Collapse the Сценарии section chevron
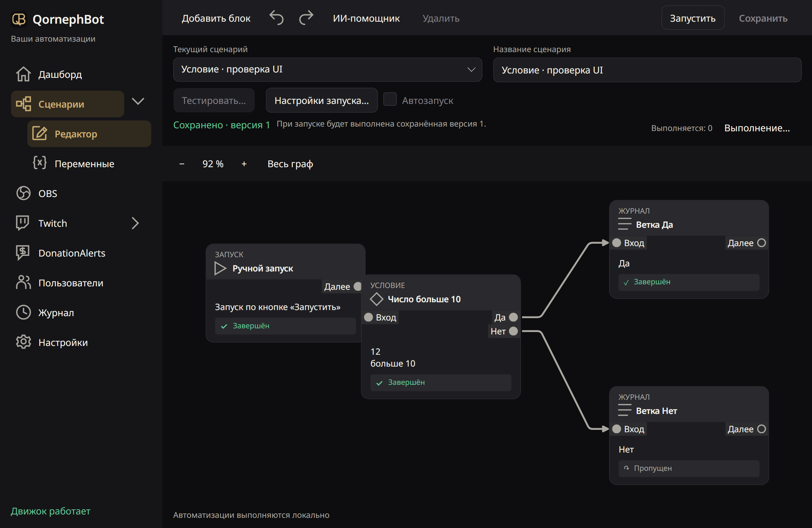This screenshot has width=812, height=528. click(x=138, y=101)
